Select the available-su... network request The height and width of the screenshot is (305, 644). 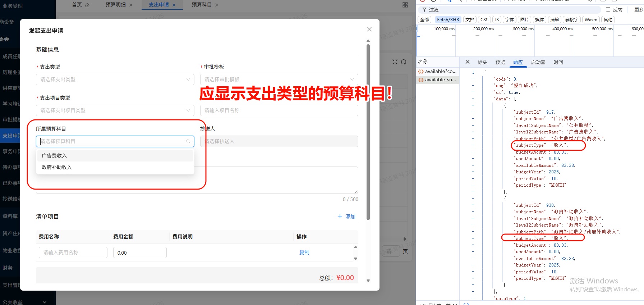coord(438,79)
